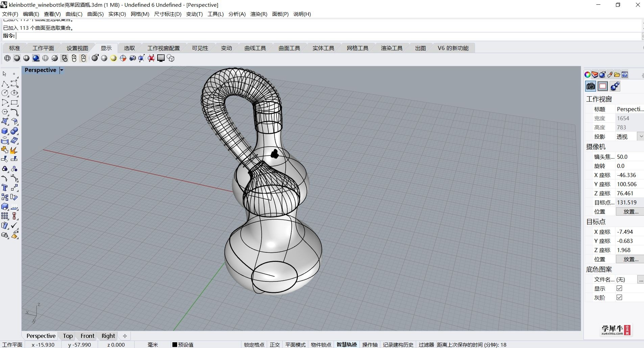This screenshot has width=644, height=348.
Task: Toggle 平面模式 planar mode
Action: coord(295,345)
